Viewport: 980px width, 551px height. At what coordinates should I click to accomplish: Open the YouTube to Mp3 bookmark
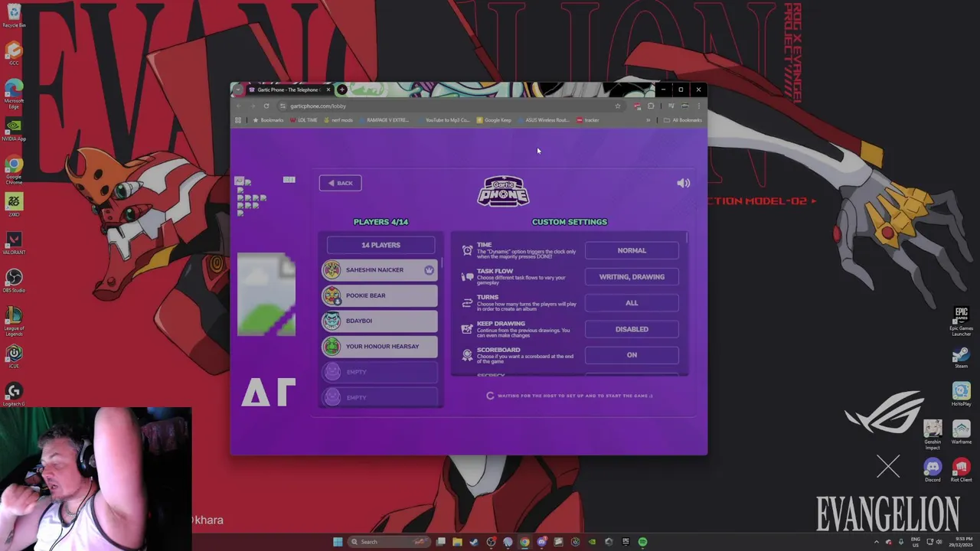pos(443,120)
